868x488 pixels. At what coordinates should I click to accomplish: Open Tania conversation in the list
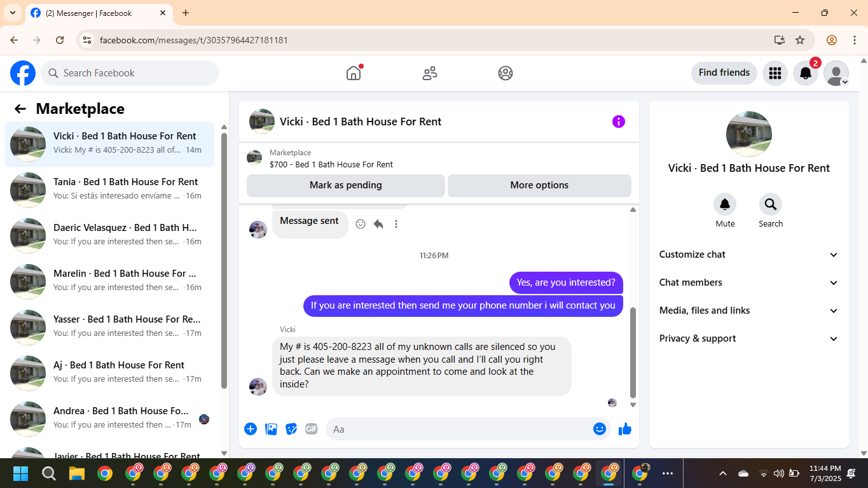[109, 190]
